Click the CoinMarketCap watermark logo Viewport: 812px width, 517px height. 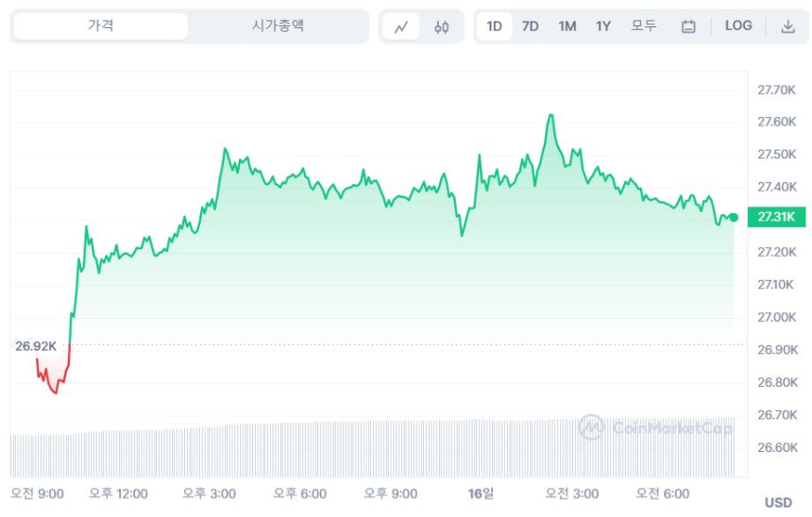pos(656,428)
